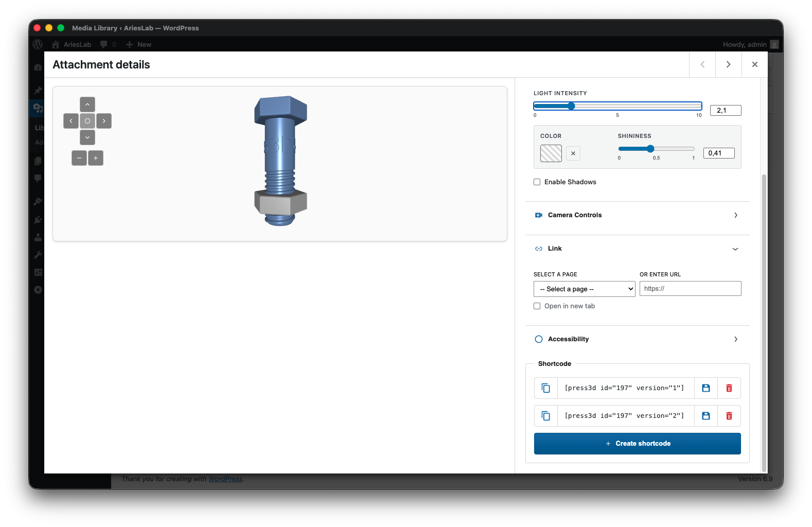
Task: Open the Select a page dropdown
Action: 584,289
